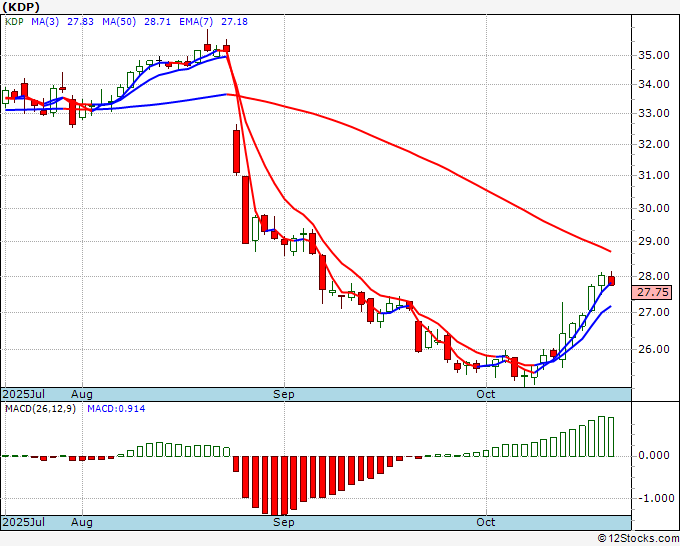The height and width of the screenshot is (546, 680).
Task: Click the 2025Jul label on MACD axis
Action: [23, 522]
